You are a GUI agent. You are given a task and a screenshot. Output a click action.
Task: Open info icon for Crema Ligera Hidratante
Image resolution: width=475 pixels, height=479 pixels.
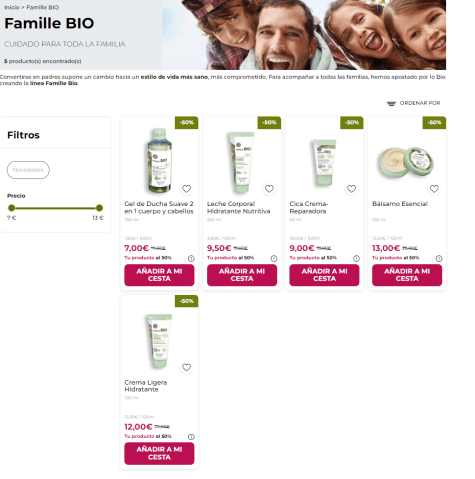click(x=191, y=437)
